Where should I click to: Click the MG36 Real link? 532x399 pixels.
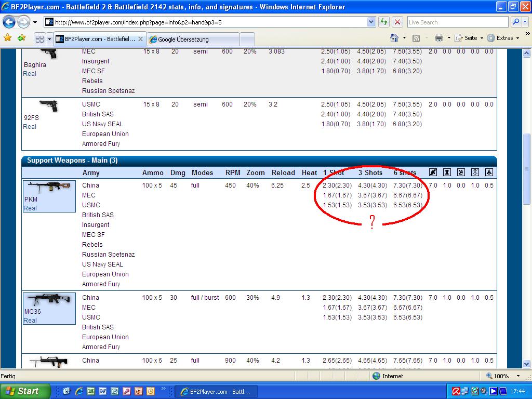[30, 320]
